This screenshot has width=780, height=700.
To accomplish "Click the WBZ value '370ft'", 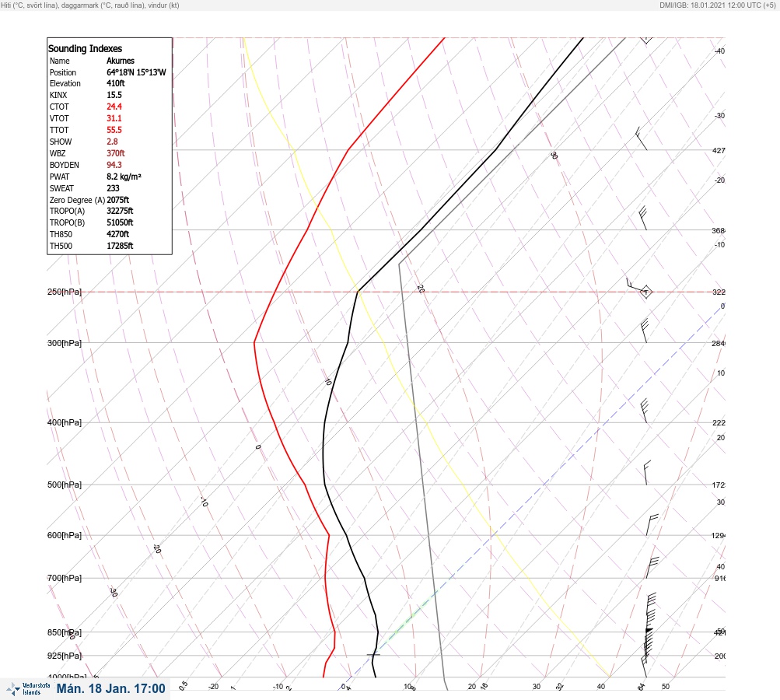I will [x=115, y=153].
